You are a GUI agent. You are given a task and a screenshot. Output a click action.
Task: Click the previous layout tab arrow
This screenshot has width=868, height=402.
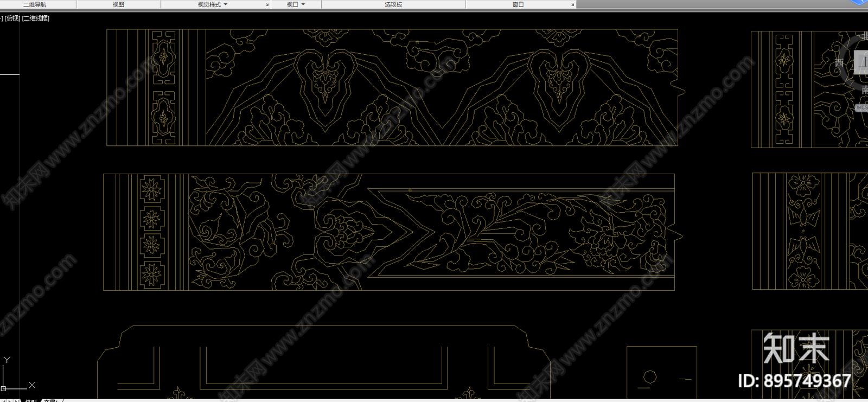coord(3,401)
